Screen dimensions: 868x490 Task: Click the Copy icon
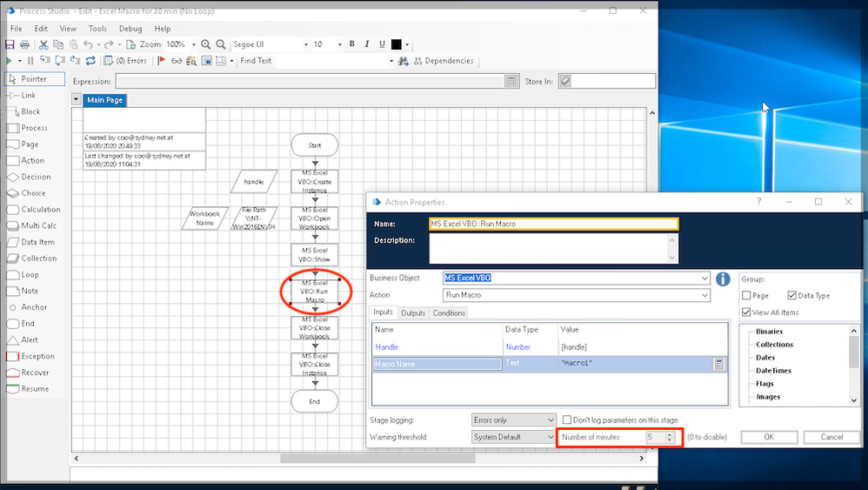point(58,44)
